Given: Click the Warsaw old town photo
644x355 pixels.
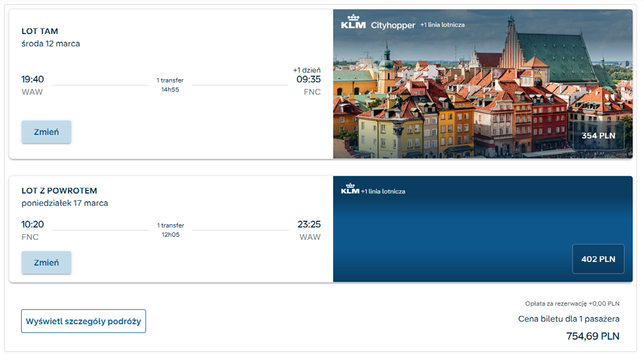Looking at the screenshot, I should (482, 84).
